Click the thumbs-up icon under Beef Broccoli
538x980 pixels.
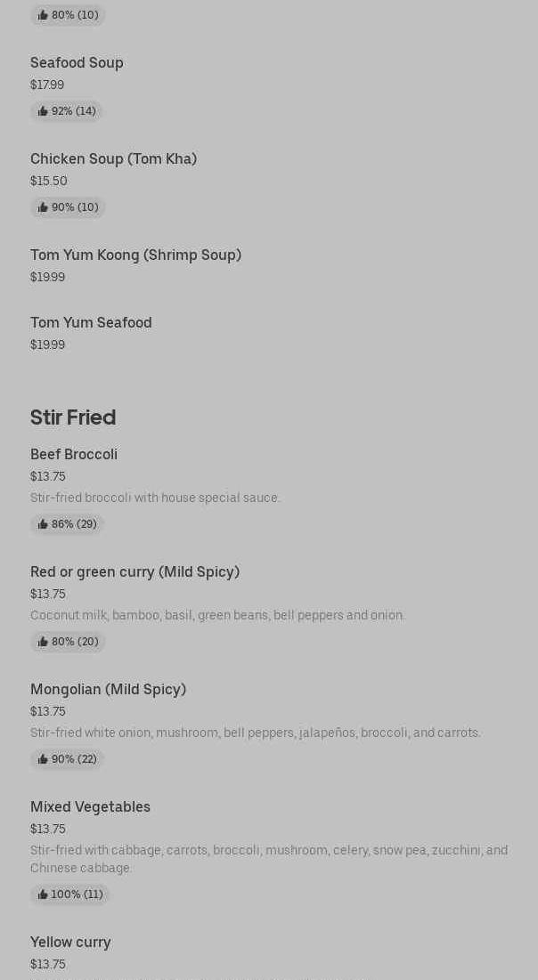tap(43, 524)
